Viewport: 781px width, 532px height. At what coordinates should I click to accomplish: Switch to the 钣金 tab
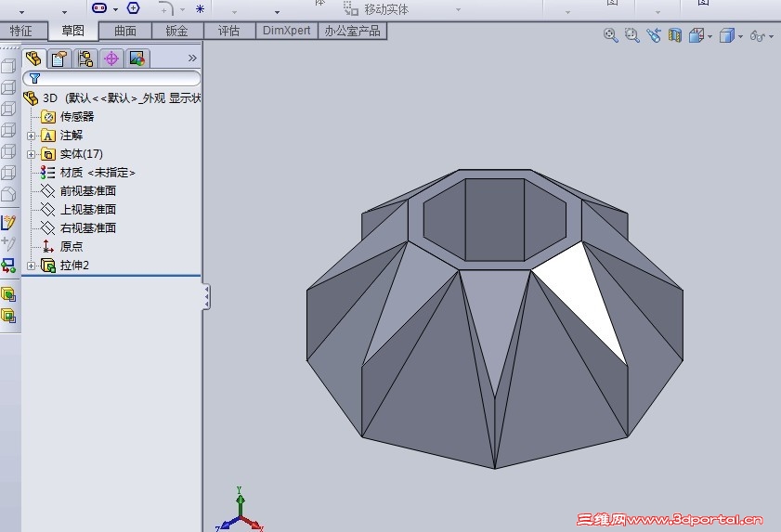tap(176, 31)
